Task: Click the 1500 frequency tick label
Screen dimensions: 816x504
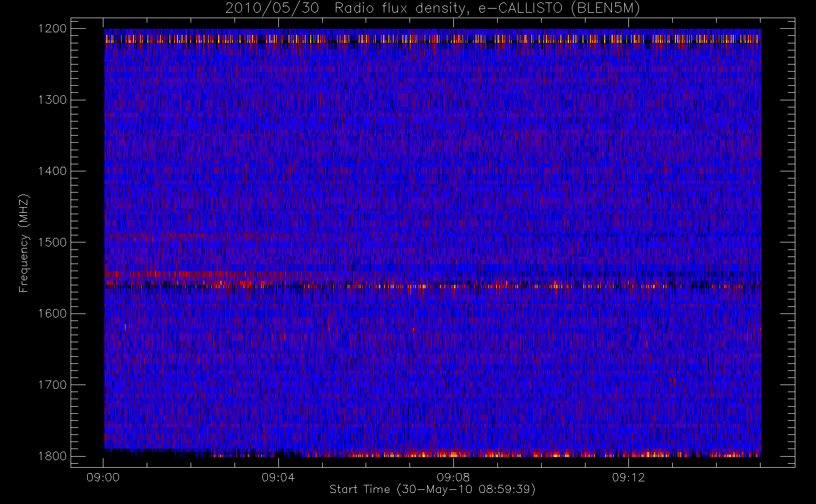Action: [x=52, y=242]
